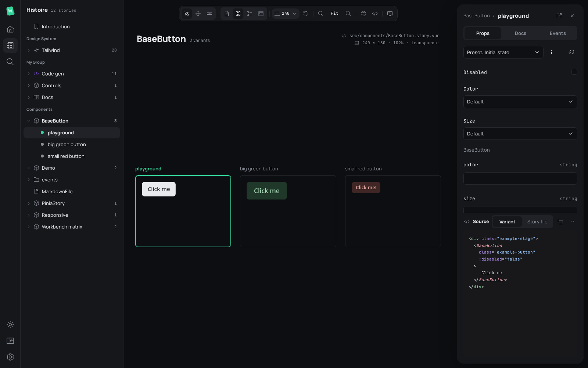The image size is (588, 368).
Task: Select the Story file source tab
Action: pyautogui.click(x=537, y=222)
